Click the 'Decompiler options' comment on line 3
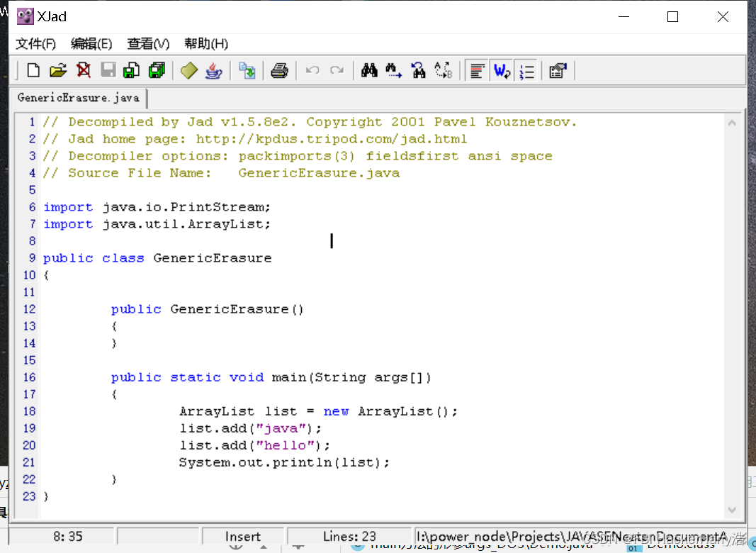The height and width of the screenshot is (553, 756). click(x=298, y=156)
